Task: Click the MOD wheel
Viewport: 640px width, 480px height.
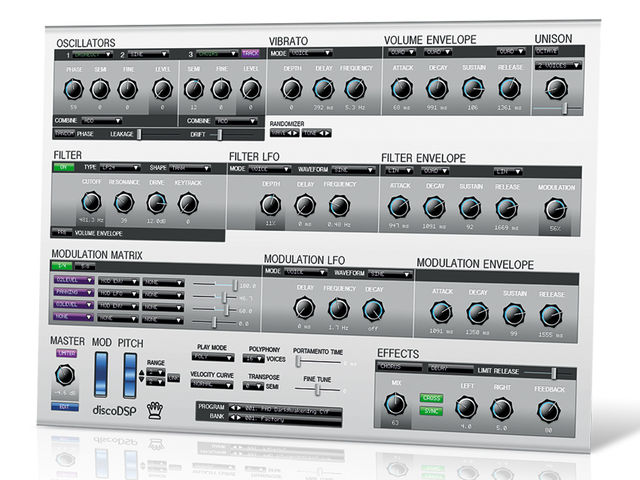Action: 101,374
